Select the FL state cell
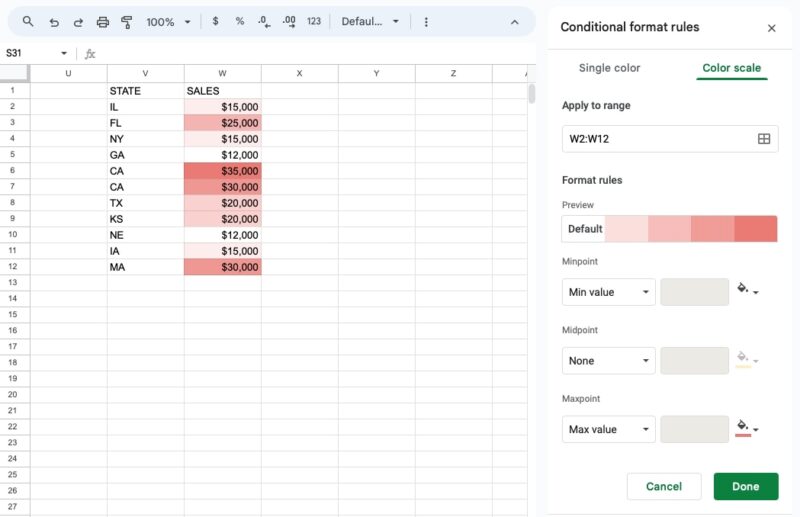Image resolution: width=800 pixels, height=517 pixels. click(145, 123)
